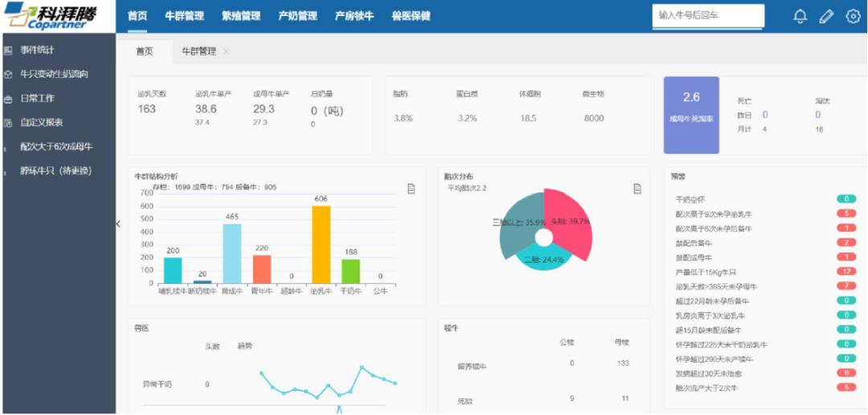Image resolution: width=868 pixels, height=415 pixels.
Task: Click the cube icon beside 牛只变动生奶流向
Action: [7, 74]
